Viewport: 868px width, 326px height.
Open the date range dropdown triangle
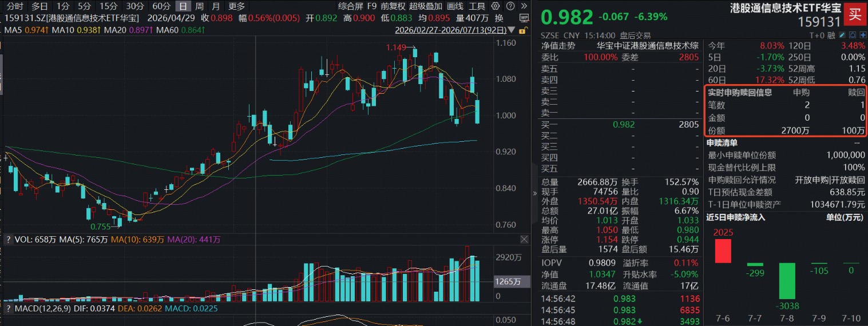tap(511, 30)
